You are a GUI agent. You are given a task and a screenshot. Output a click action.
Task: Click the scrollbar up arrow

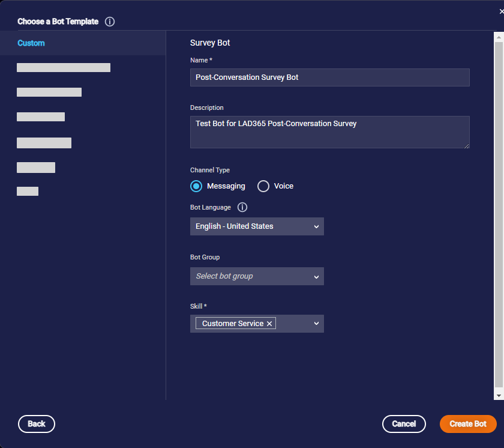pyautogui.click(x=499, y=36)
